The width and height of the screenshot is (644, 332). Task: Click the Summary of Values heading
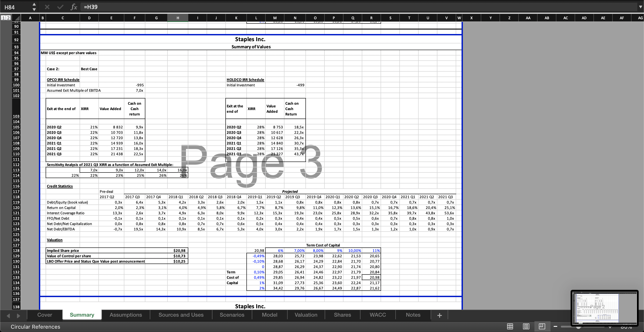pyautogui.click(x=251, y=47)
